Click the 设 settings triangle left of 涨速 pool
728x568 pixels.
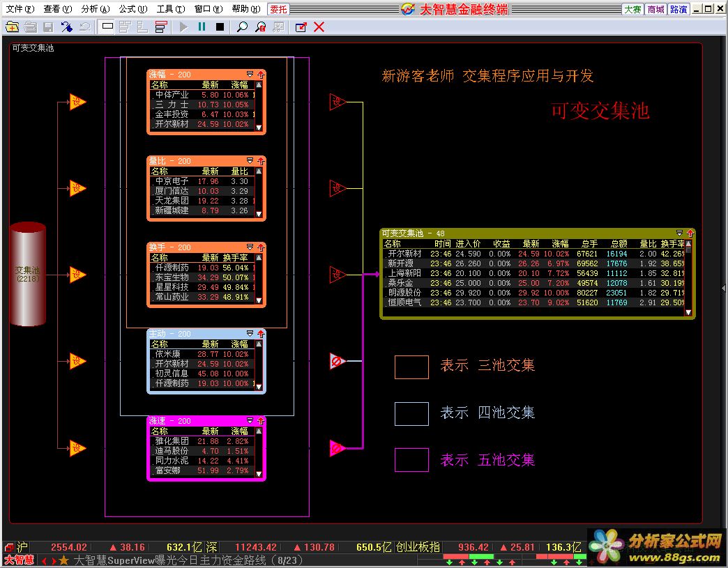77,448
